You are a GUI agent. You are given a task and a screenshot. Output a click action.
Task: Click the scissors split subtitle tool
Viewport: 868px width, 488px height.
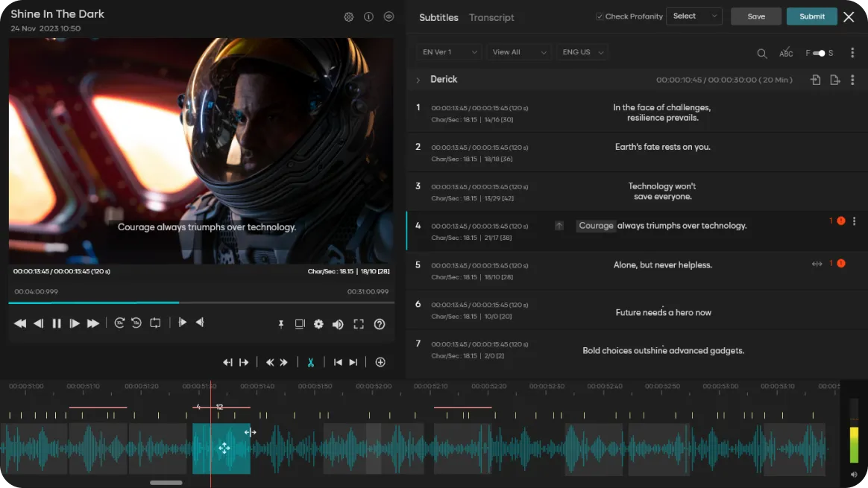310,362
